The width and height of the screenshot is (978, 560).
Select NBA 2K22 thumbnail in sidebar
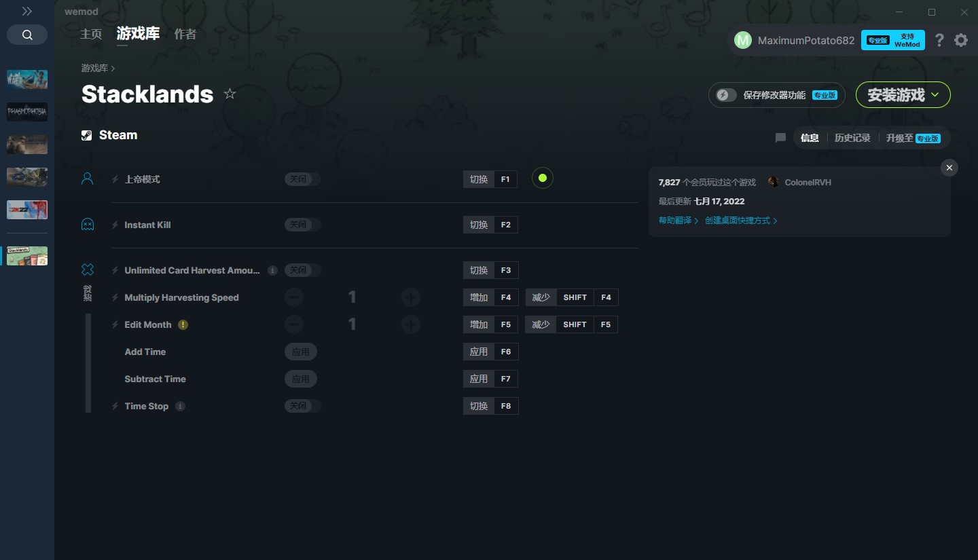27,210
